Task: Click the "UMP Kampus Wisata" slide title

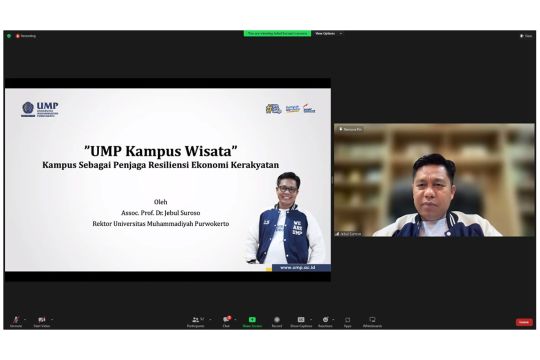Action: point(161,151)
